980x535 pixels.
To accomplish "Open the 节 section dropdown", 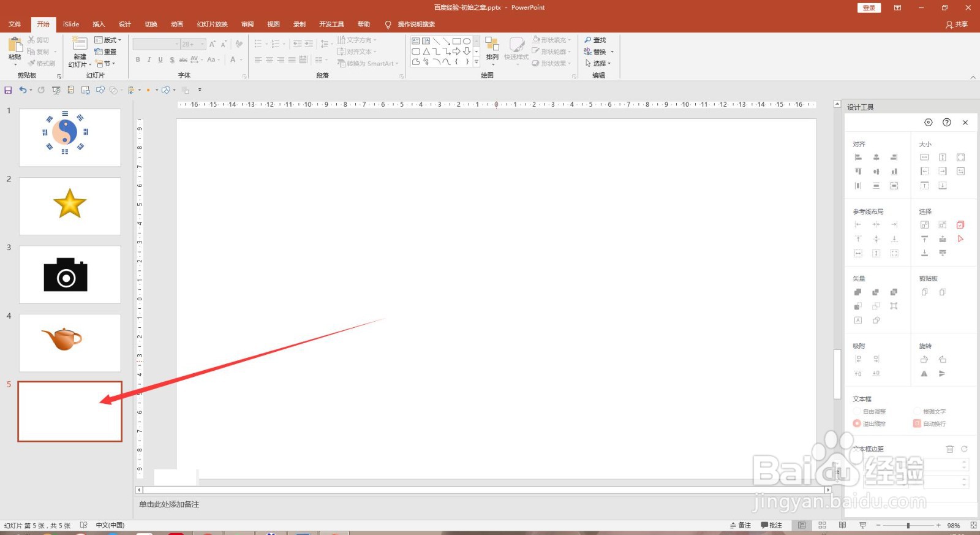I will coord(105,64).
